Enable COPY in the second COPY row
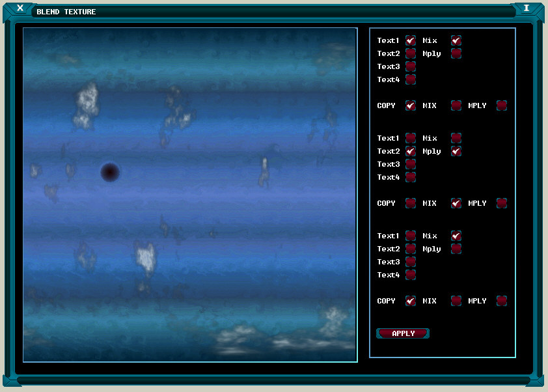The image size is (548, 392). [411, 203]
